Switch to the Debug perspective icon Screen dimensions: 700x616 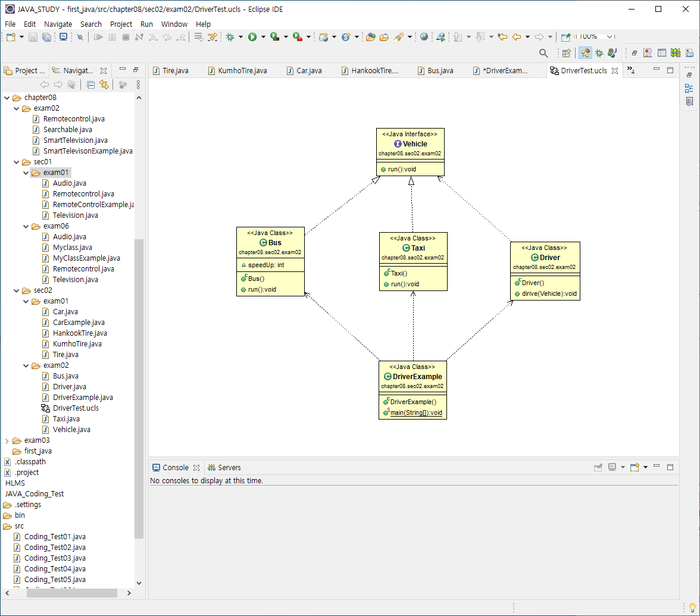tap(599, 53)
